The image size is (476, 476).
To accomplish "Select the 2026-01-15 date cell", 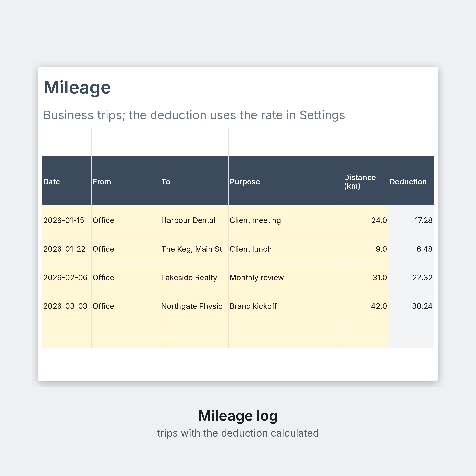I will (67, 220).
